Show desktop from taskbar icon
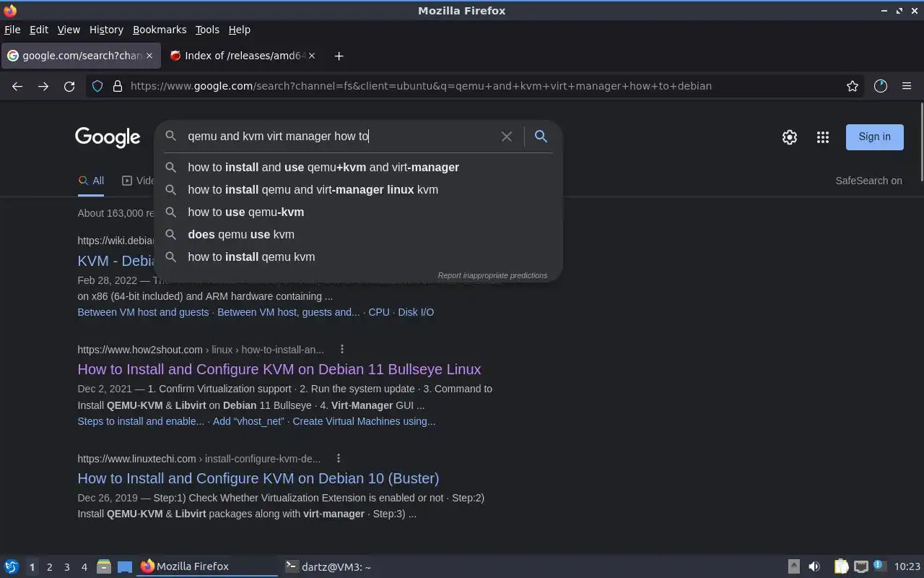Screen dimensions: 924x578 click(125, 566)
